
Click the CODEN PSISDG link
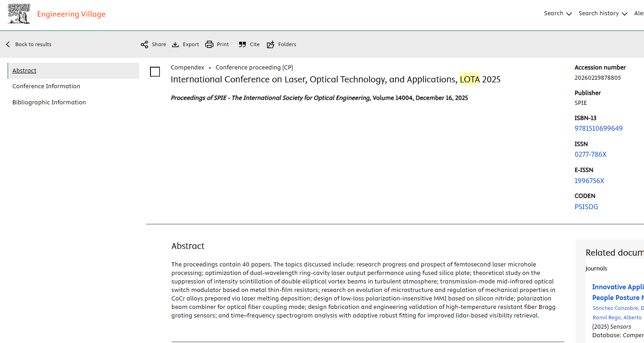click(586, 207)
